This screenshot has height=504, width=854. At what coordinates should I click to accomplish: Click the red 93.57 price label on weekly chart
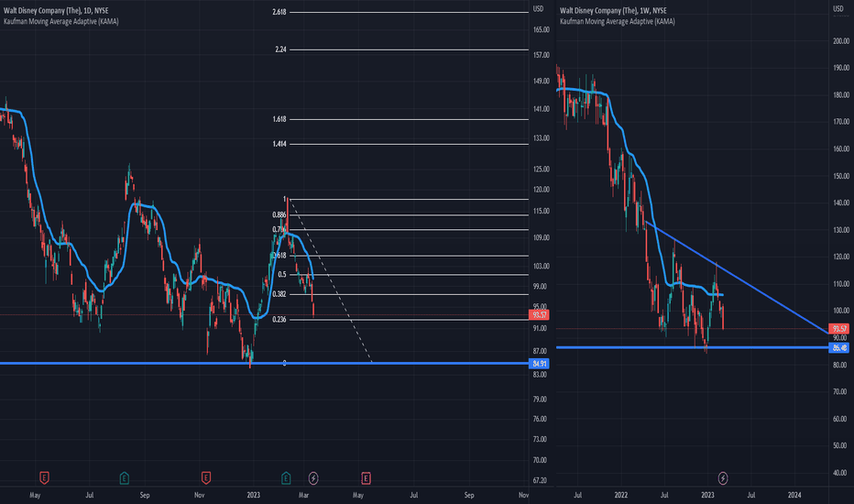838,329
